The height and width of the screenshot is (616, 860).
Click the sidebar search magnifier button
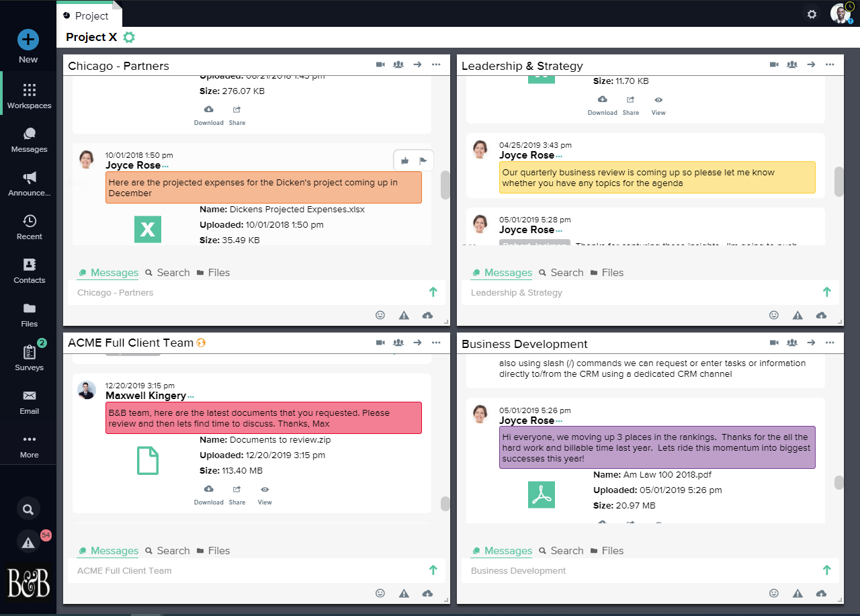(x=28, y=509)
